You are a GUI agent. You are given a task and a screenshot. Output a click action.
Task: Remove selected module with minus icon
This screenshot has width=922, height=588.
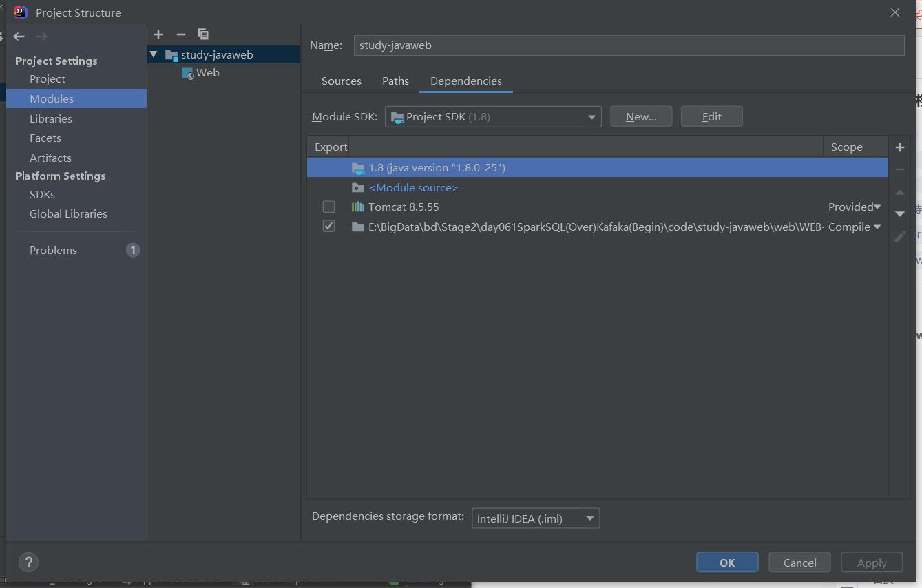[181, 34]
